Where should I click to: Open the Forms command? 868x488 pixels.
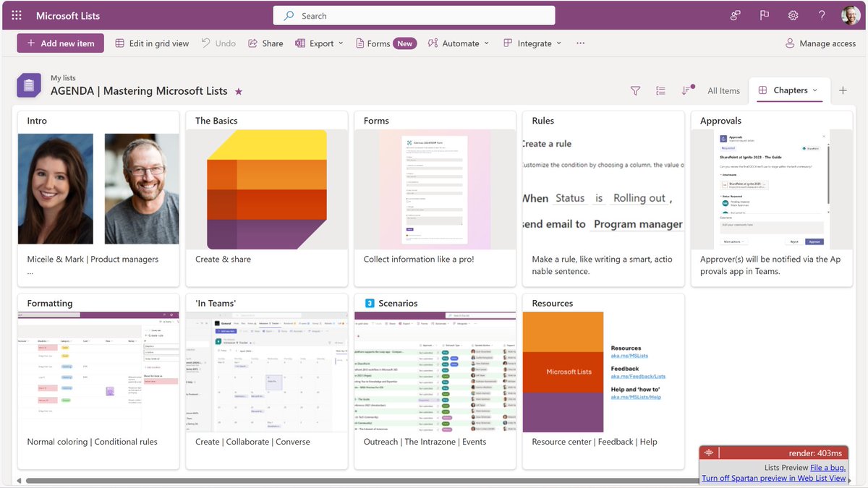373,43
